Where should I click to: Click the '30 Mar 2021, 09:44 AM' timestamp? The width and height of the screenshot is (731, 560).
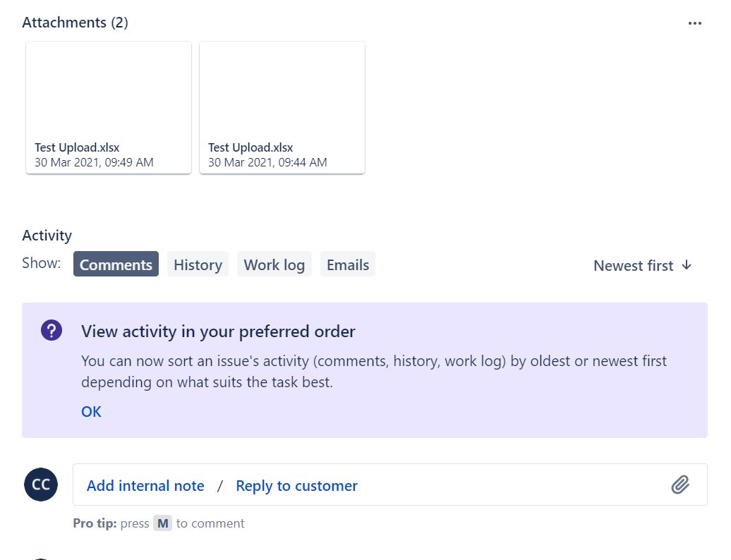tap(267, 162)
